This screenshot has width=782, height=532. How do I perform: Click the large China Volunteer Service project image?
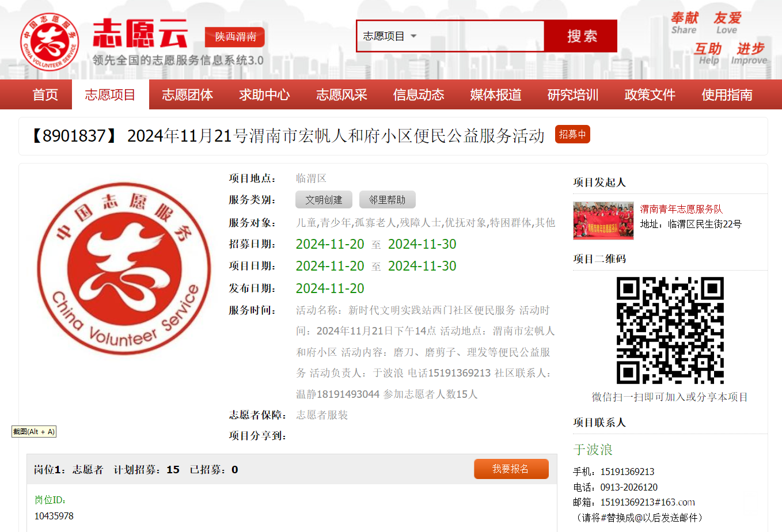pyautogui.click(x=124, y=268)
